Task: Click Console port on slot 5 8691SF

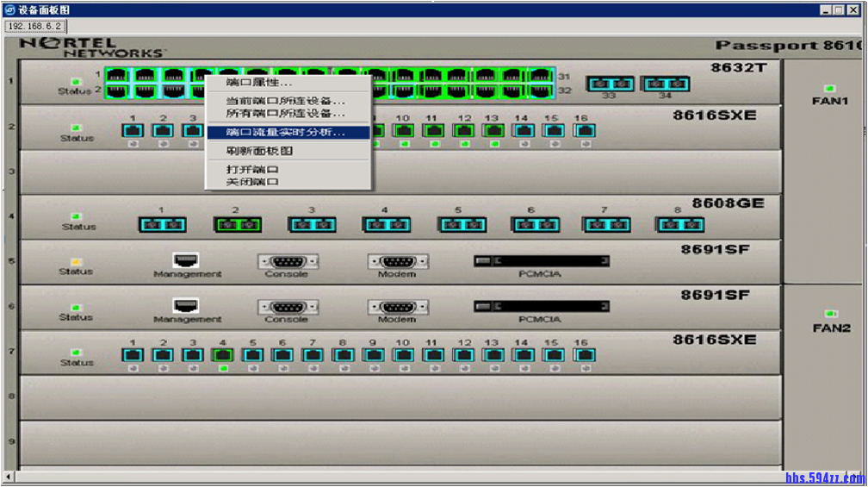Action: (288, 261)
